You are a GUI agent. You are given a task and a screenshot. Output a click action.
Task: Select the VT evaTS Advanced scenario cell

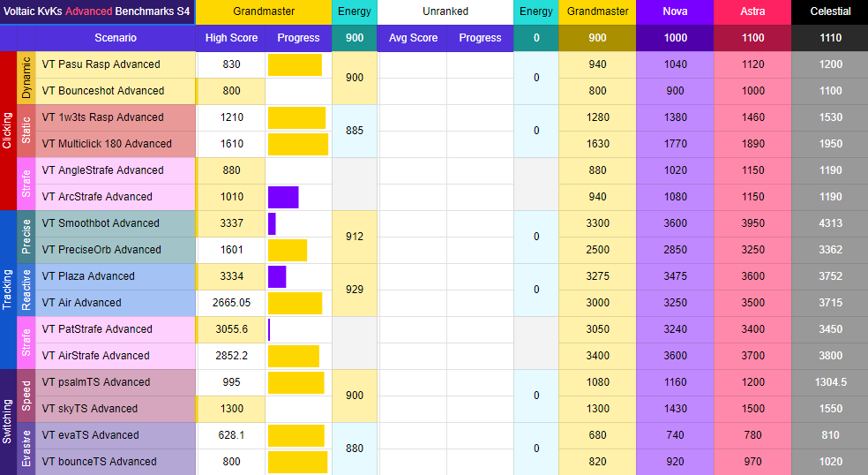(116, 435)
